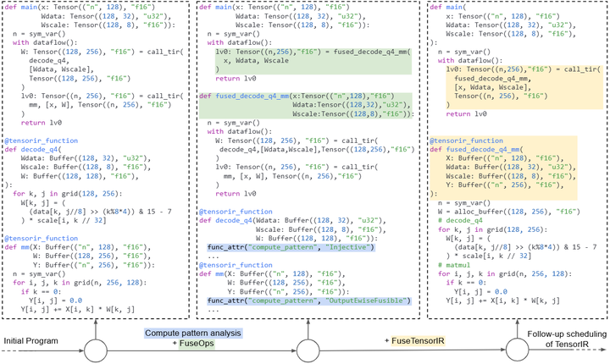
Task: Click 'def fused_decode_q4_mm(' in right panel
Action: 476,149
